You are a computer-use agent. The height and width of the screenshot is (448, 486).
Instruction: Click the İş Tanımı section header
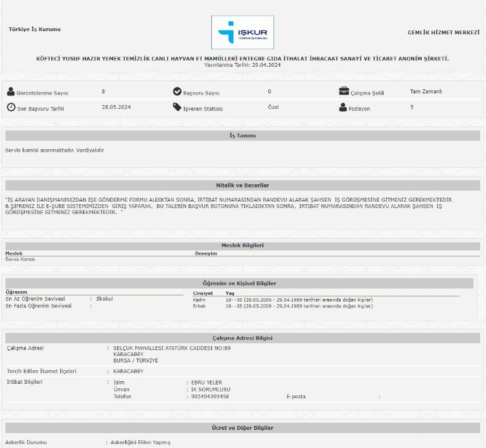pyautogui.click(x=242, y=136)
